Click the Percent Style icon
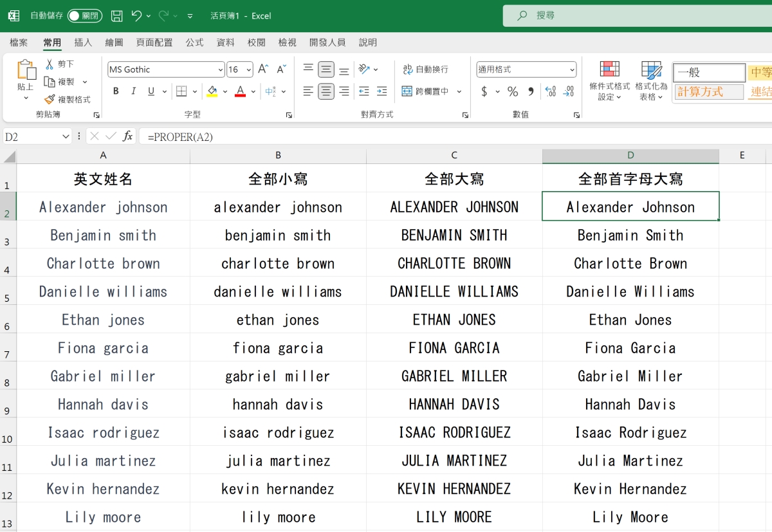Screen dimensions: 772x532 (x=513, y=91)
